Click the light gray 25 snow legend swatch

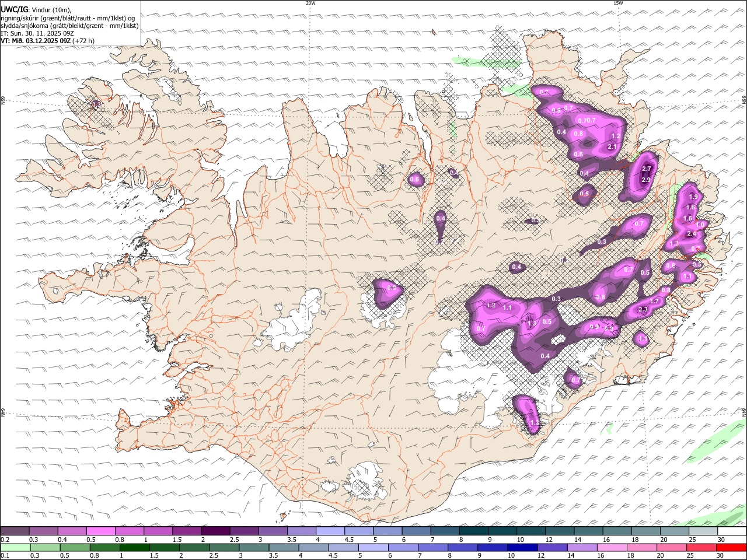click(703, 531)
